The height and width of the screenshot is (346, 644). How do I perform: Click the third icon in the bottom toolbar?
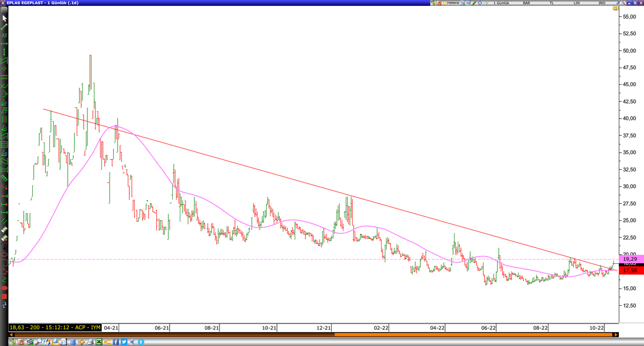point(30,342)
